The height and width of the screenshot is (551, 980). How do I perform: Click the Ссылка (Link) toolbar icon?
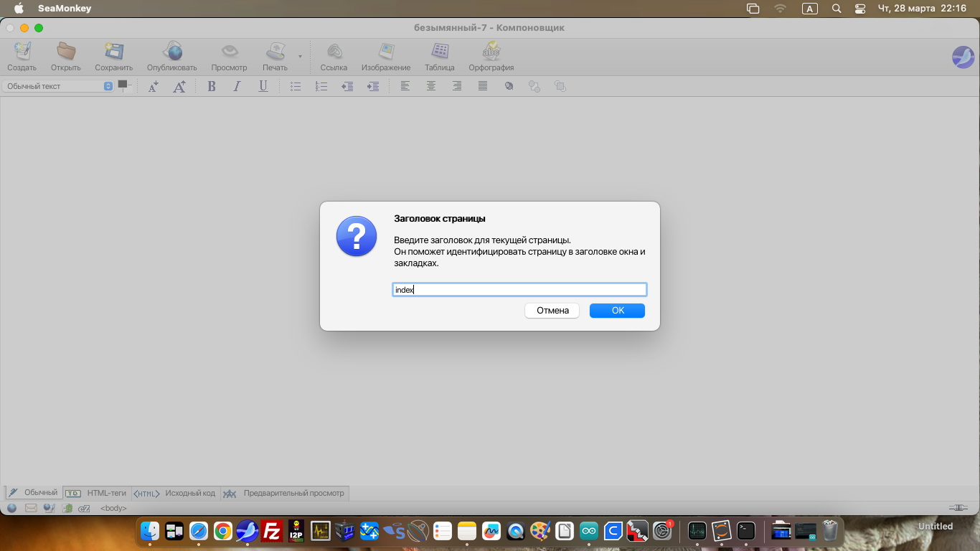coord(334,52)
